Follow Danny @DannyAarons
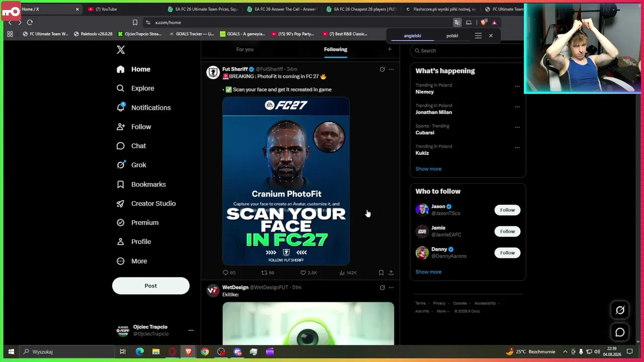 (x=507, y=253)
